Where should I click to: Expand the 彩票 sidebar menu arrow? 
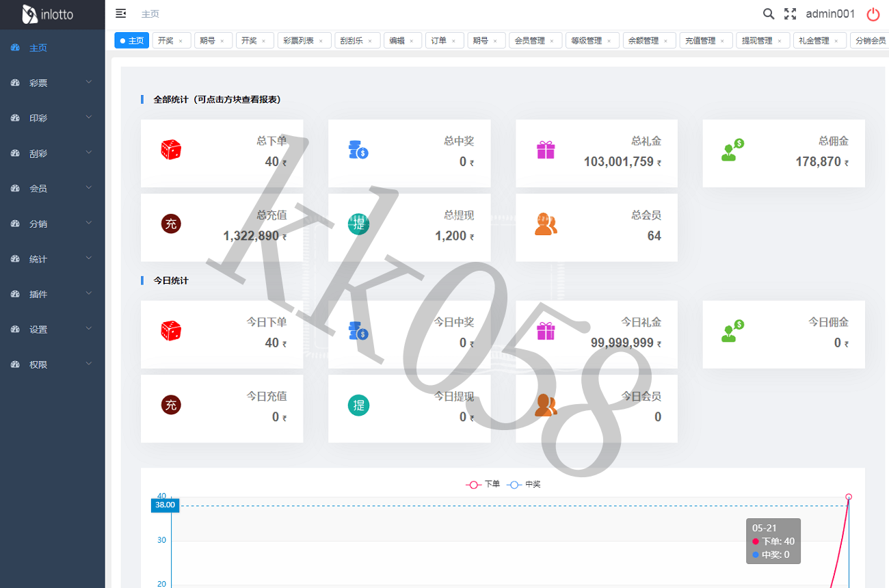pyautogui.click(x=89, y=83)
